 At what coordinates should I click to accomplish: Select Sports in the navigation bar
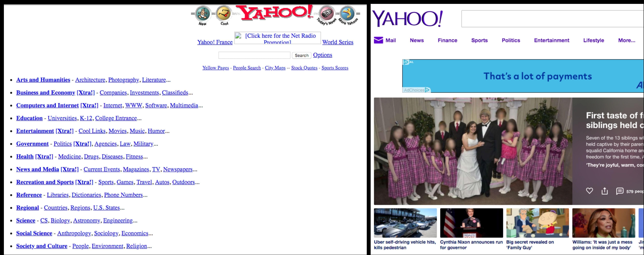[479, 40]
